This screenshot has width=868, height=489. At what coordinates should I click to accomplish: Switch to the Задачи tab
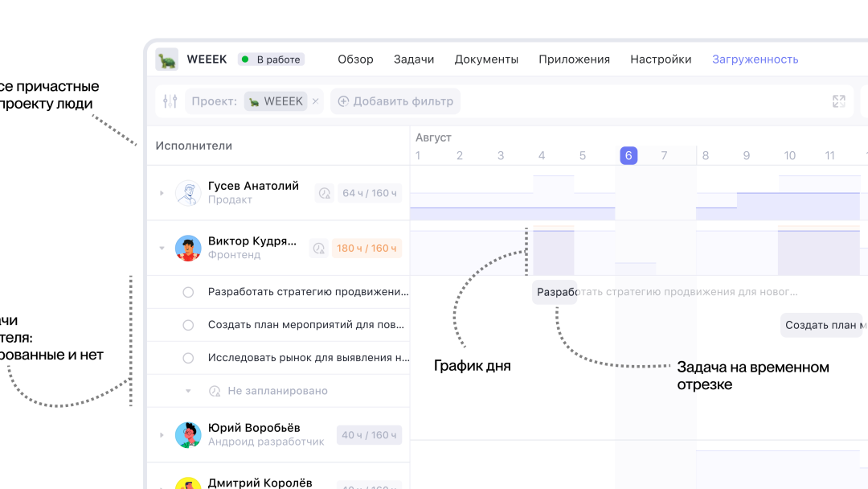click(414, 60)
